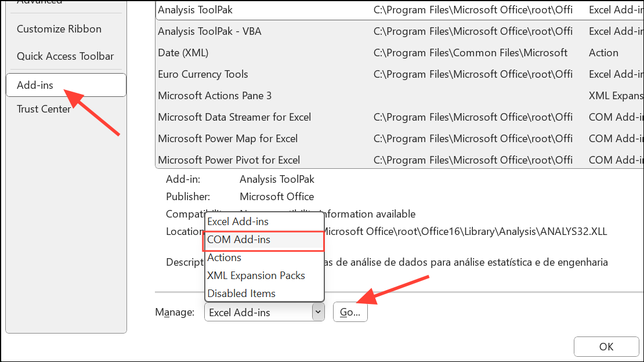Select Disabled Items from the dropdown
This screenshot has height=362, width=644.
tap(241, 293)
